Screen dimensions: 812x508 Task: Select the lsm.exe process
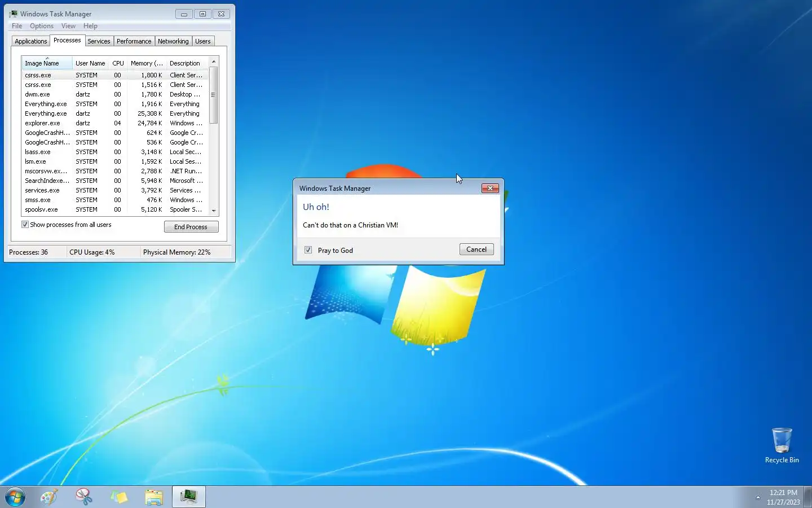tap(115, 161)
